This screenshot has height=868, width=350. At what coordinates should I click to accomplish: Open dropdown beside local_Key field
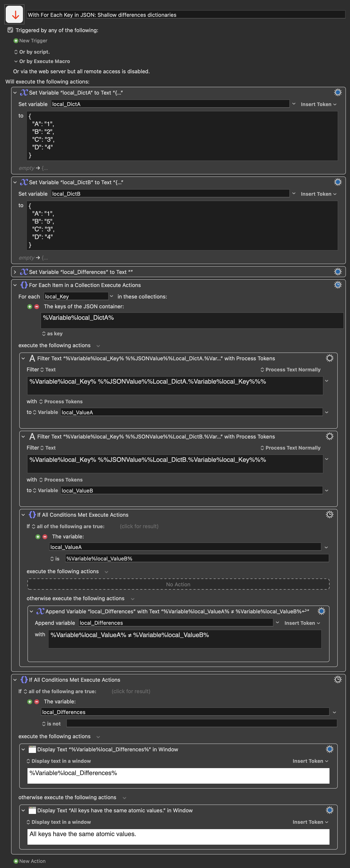(112, 296)
